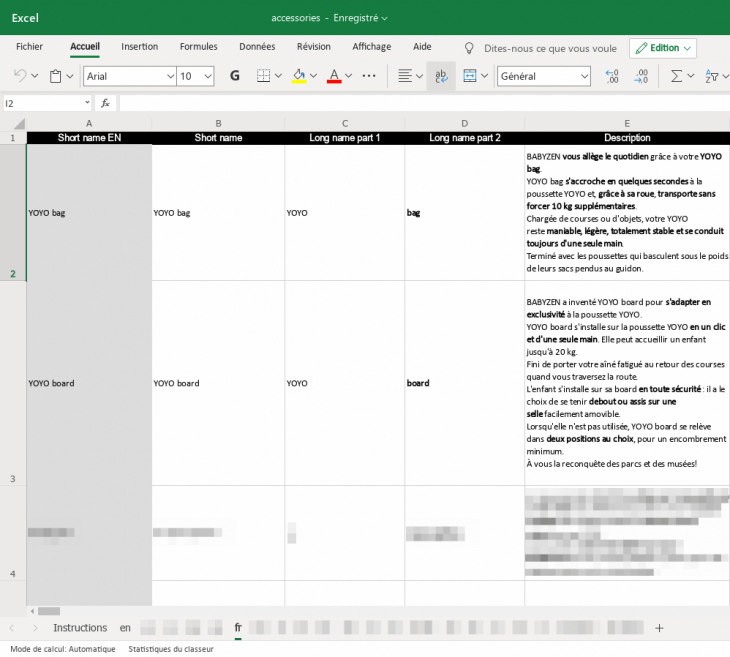The width and height of the screenshot is (730, 657).
Task: Open the Instructions sheet tab
Action: (80, 628)
